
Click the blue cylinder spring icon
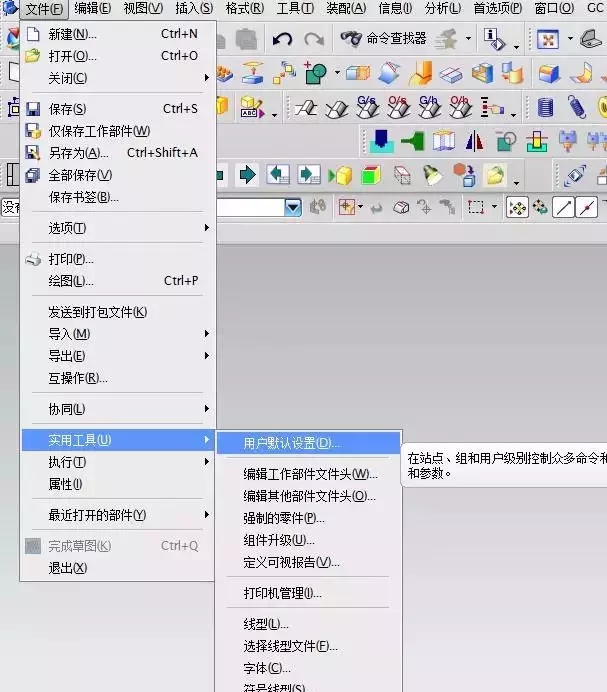546,107
